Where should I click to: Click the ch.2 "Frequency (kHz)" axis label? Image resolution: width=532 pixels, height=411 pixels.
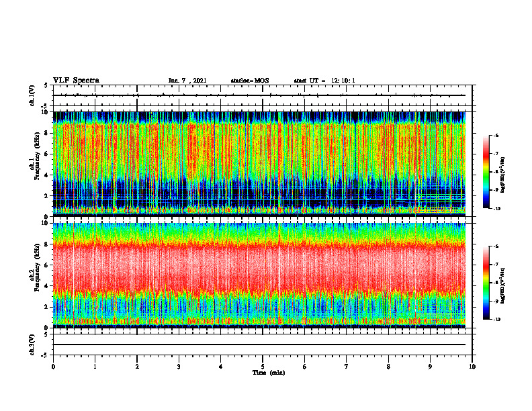[x=38, y=267]
